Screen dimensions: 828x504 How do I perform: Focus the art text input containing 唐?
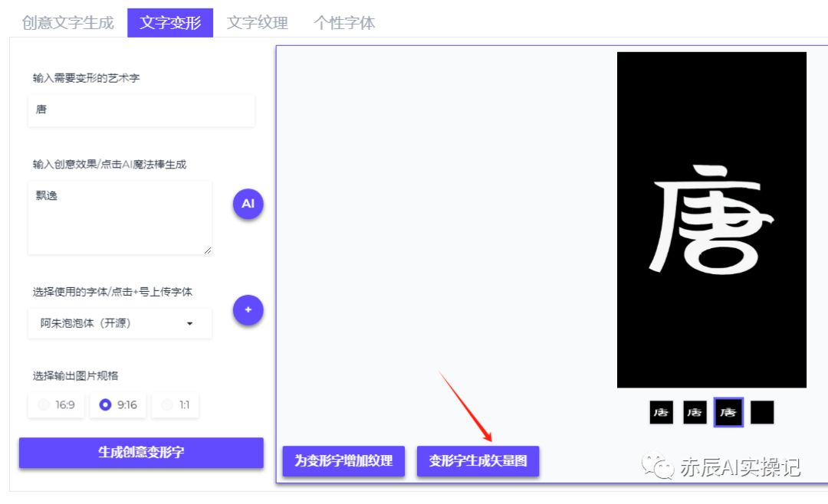(141, 110)
